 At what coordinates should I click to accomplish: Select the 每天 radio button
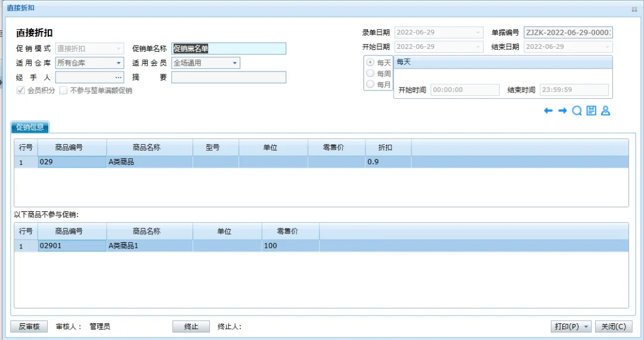coord(370,63)
